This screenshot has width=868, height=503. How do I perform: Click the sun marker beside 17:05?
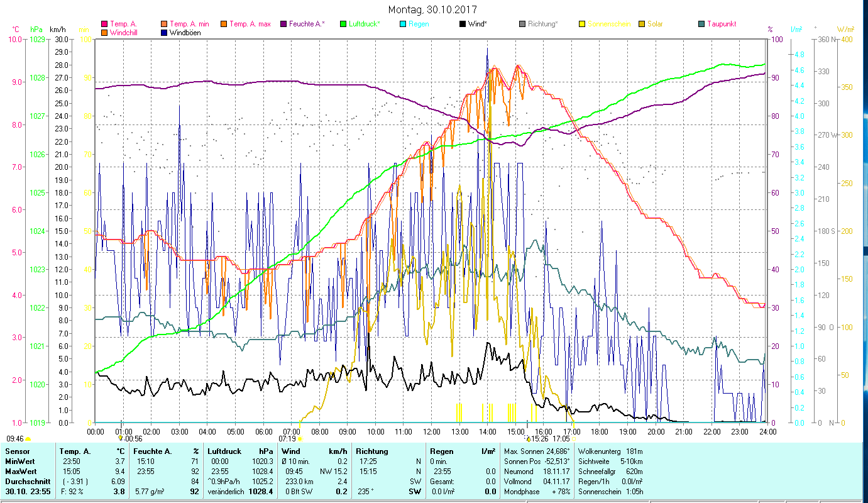(x=573, y=439)
